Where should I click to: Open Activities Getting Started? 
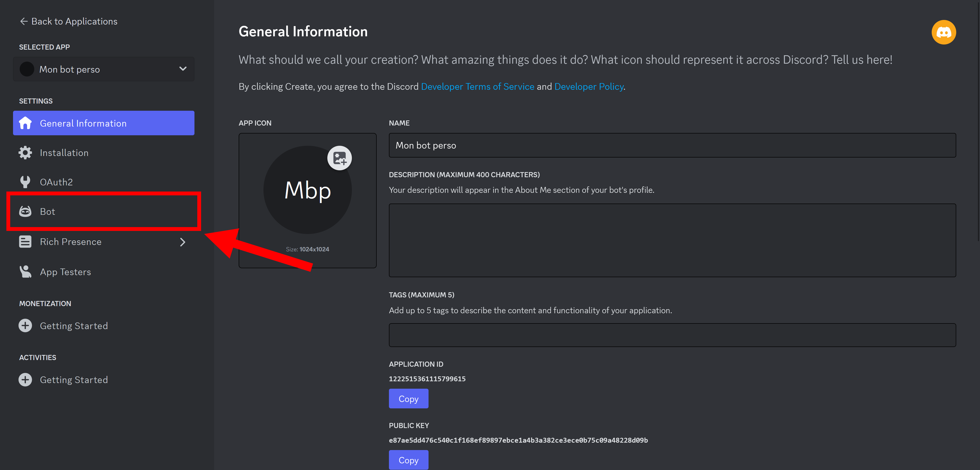(x=103, y=380)
